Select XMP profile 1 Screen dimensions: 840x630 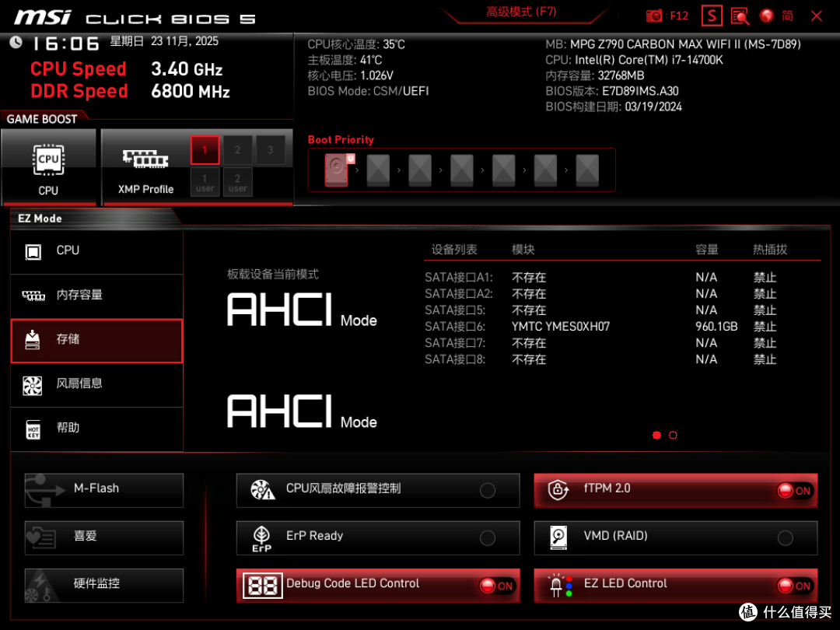pos(205,149)
